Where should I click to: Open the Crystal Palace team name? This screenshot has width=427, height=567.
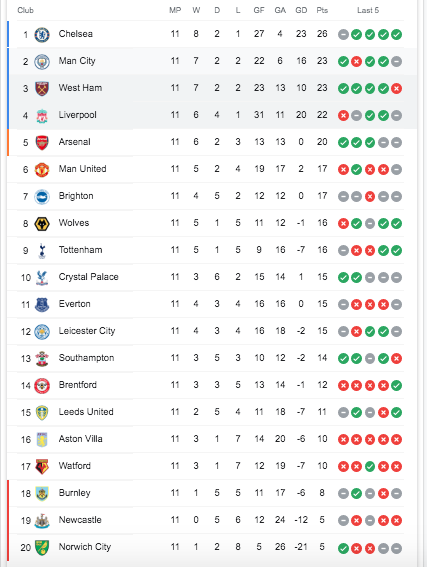pos(89,277)
